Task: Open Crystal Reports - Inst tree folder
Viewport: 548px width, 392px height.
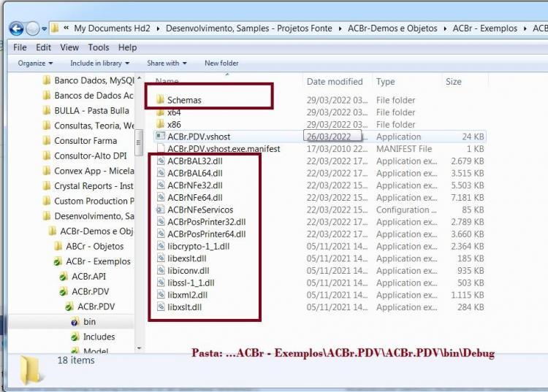Action: (88, 186)
